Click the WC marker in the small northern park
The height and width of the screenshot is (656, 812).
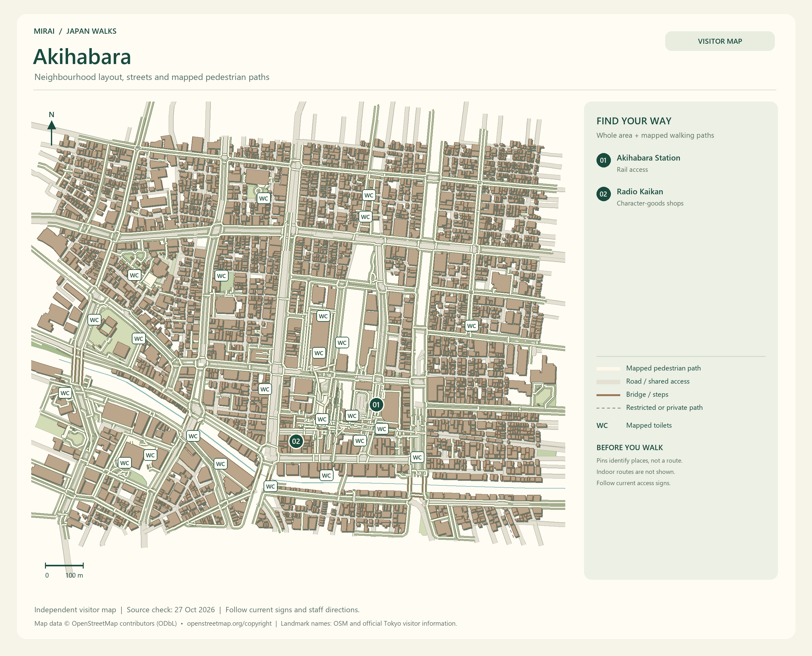coord(263,198)
